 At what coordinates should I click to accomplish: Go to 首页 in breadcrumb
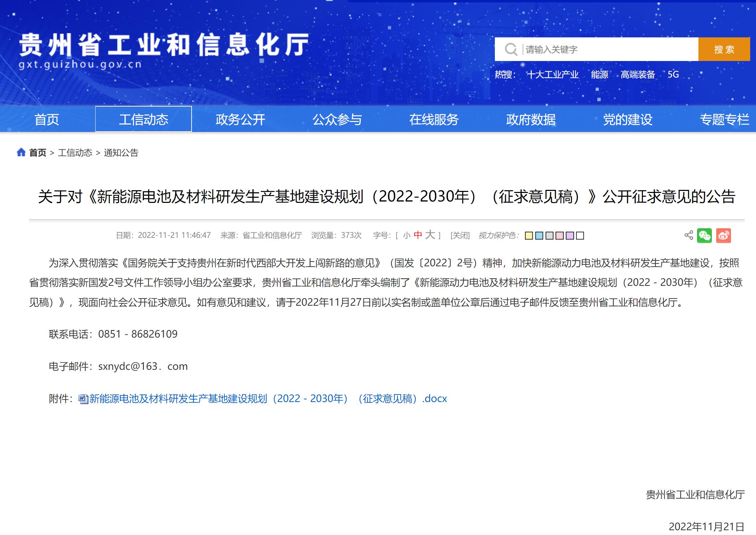pyautogui.click(x=37, y=153)
